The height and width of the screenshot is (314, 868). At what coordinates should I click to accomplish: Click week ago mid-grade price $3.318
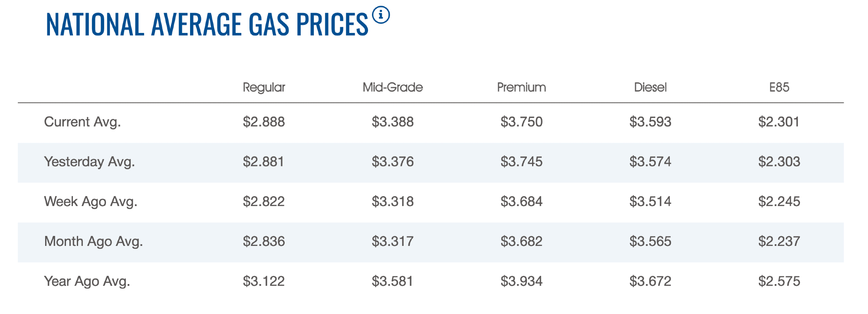392,202
